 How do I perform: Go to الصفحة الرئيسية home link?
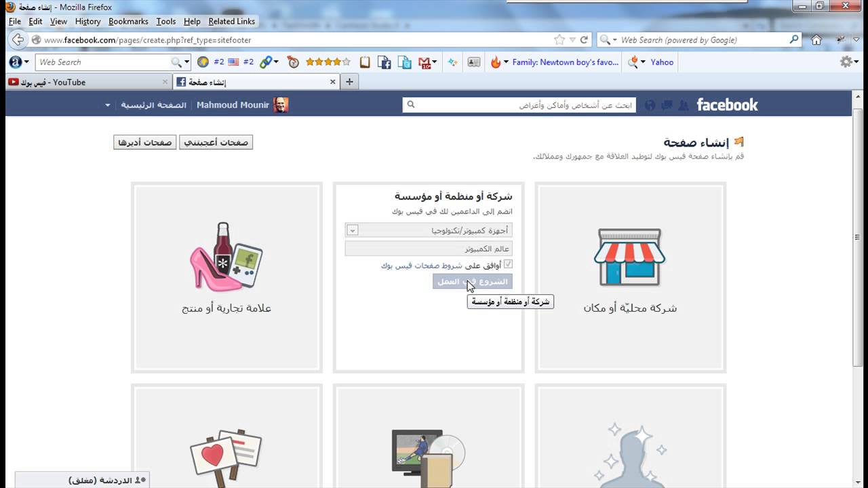click(153, 105)
